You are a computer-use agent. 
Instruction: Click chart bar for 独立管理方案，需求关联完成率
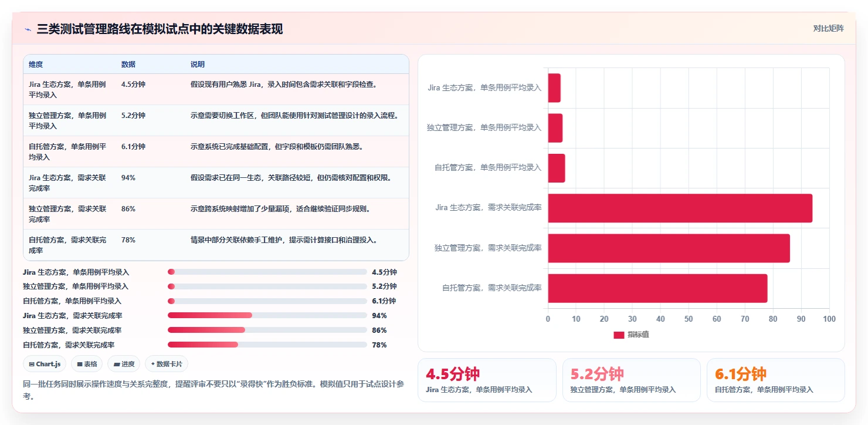(x=669, y=248)
